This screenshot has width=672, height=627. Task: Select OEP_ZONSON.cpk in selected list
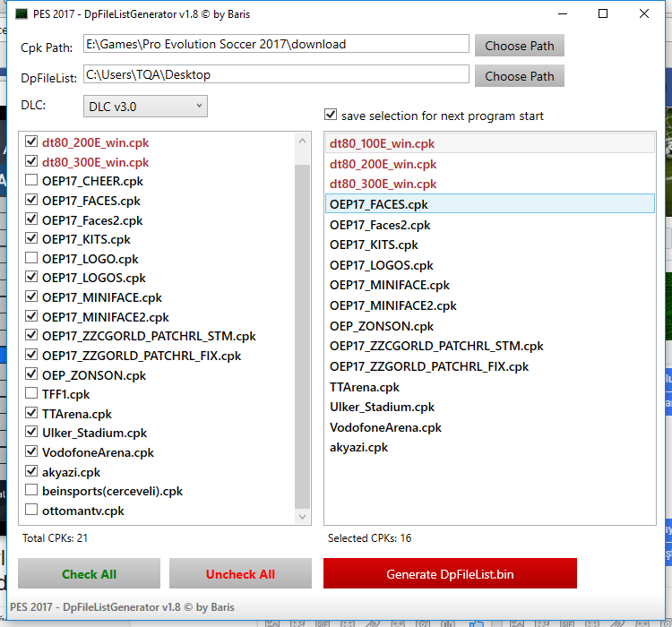[x=490, y=326]
